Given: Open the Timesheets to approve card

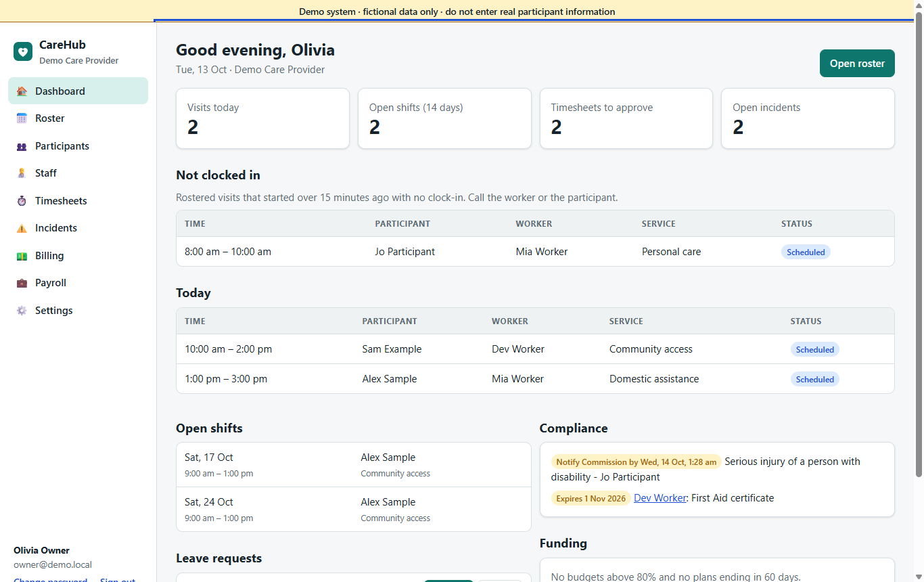Looking at the screenshot, I should pos(626,118).
